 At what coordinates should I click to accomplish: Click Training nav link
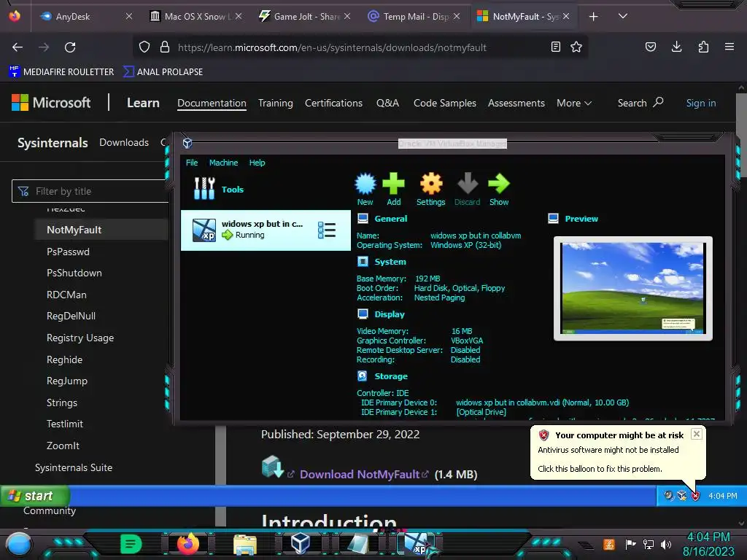tap(275, 103)
